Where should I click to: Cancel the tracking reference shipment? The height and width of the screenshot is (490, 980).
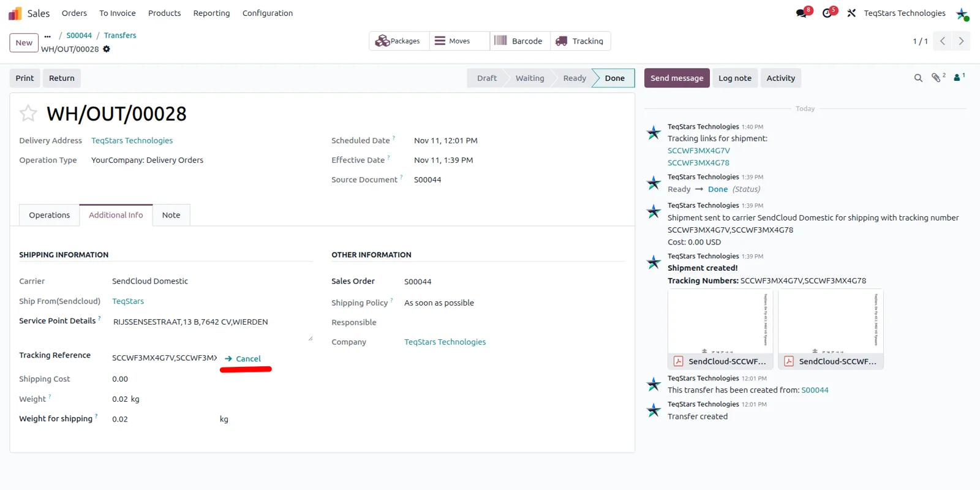point(243,359)
